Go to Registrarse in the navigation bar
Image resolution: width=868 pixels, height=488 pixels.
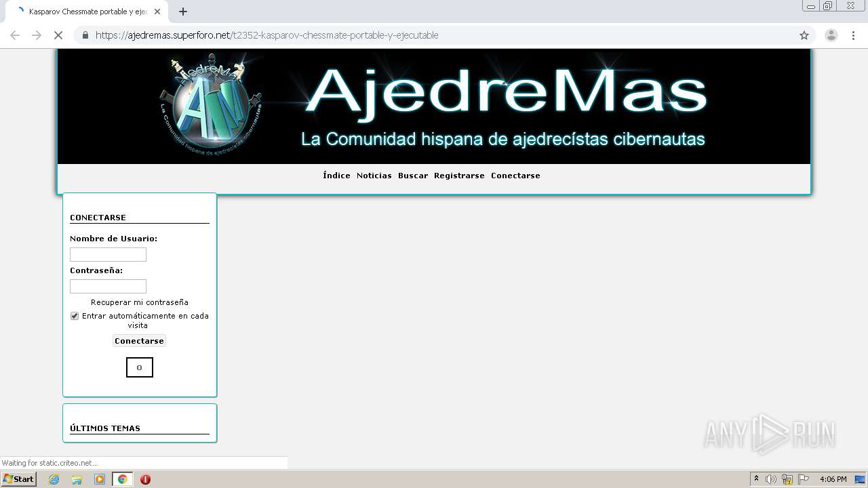click(x=459, y=176)
